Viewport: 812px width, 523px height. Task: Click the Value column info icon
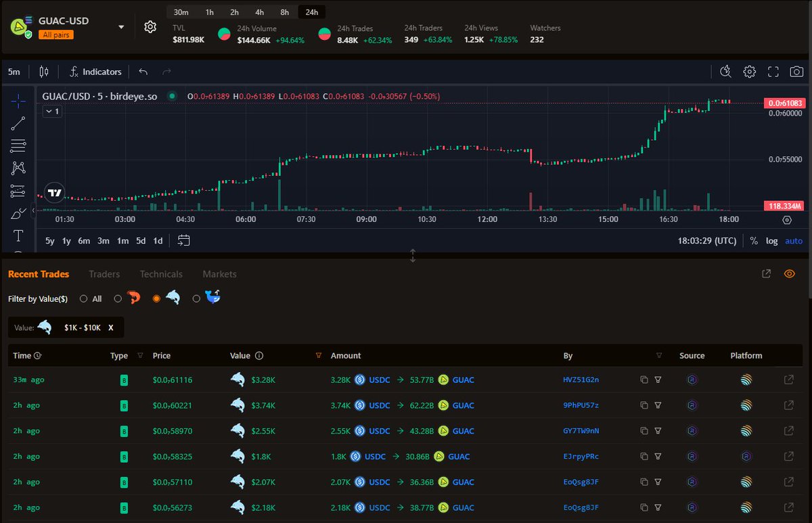pos(259,356)
